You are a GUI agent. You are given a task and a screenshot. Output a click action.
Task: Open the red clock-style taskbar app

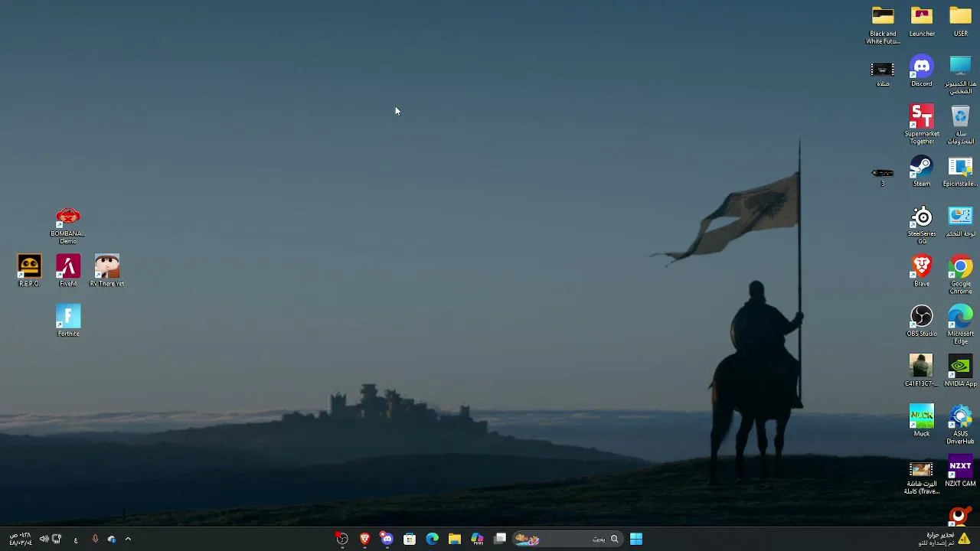[x=342, y=539]
